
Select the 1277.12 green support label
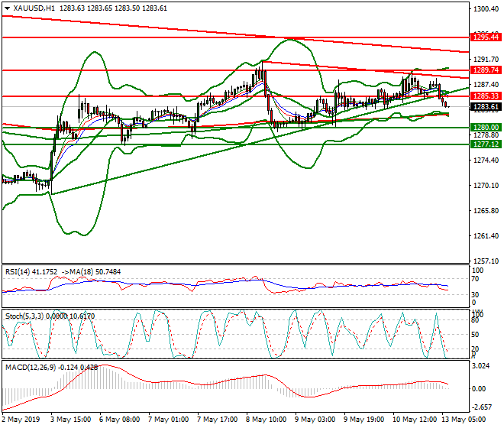(486, 144)
